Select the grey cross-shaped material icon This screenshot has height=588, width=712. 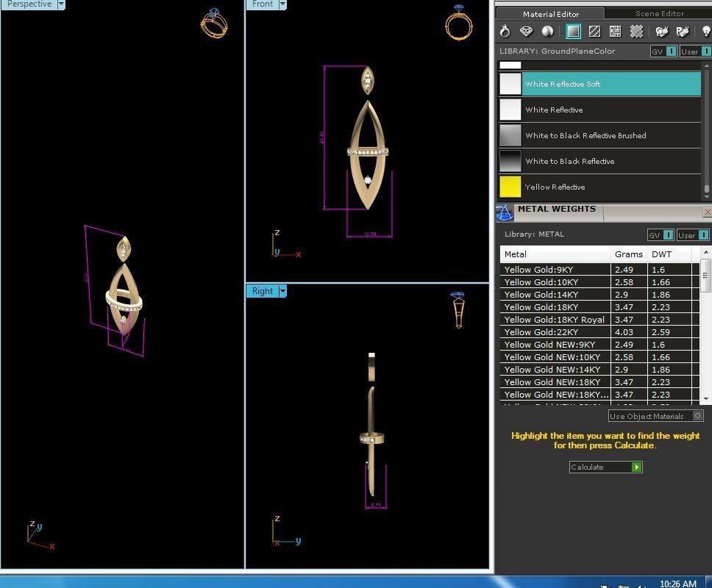point(637,32)
